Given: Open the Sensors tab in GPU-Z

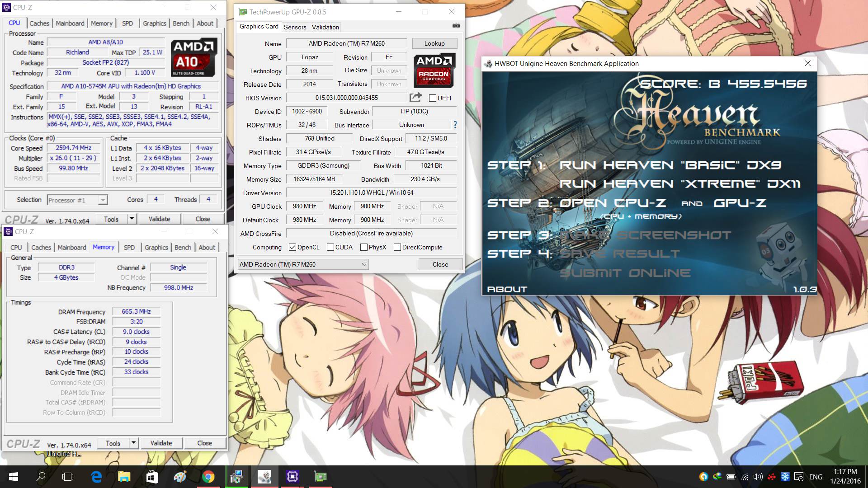Looking at the screenshot, I should pyautogui.click(x=295, y=27).
